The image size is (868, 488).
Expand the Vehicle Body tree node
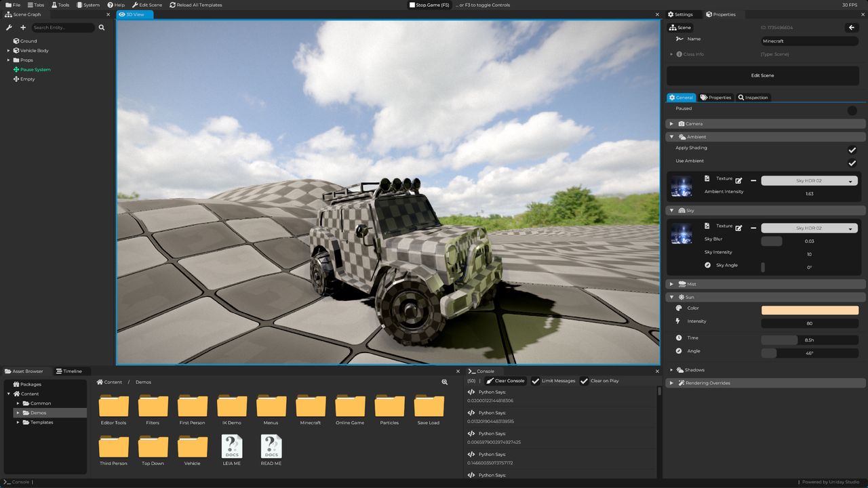pyautogui.click(x=9, y=51)
